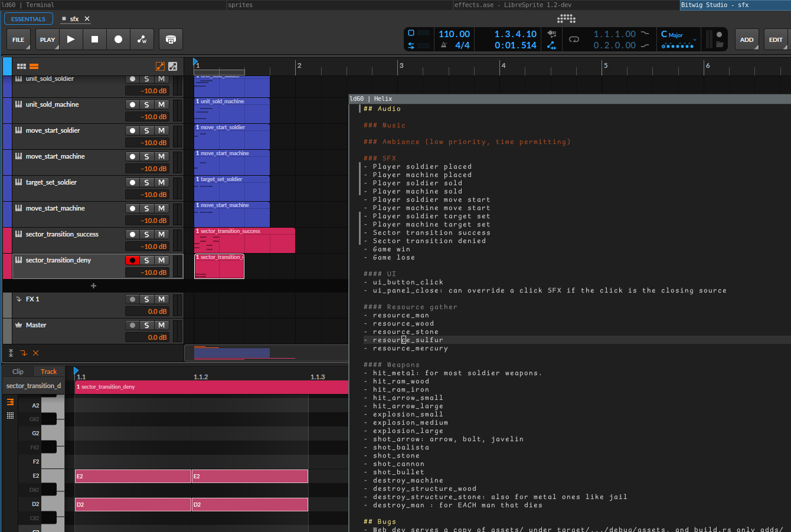This screenshot has height=532, width=791.
Task: Click the add-to-clip-launcher overdub icon
Action: click(171, 40)
